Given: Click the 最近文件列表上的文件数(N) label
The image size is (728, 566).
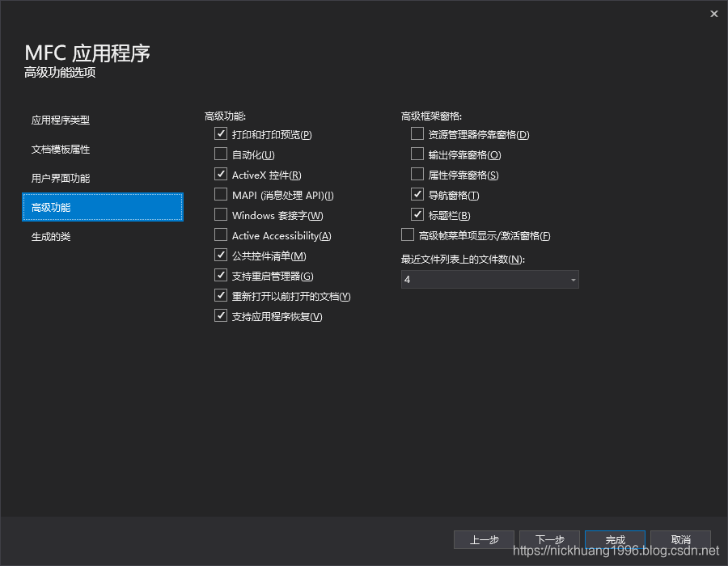Looking at the screenshot, I should [x=463, y=260].
